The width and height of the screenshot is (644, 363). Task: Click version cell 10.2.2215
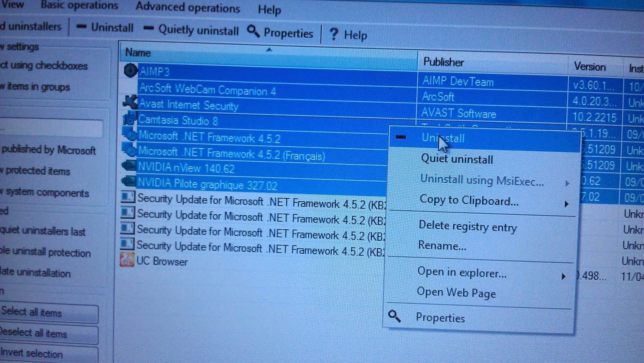tap(594, 117)
